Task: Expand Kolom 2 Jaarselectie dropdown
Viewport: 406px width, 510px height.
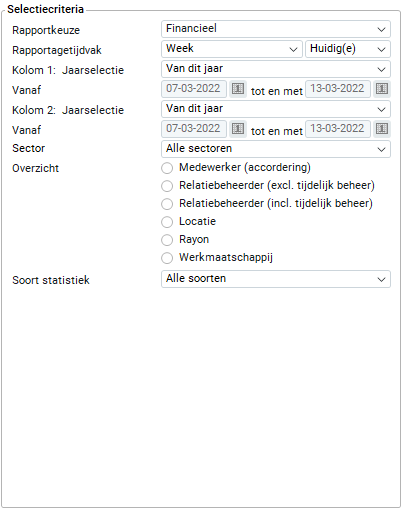Action: (276, 109)
